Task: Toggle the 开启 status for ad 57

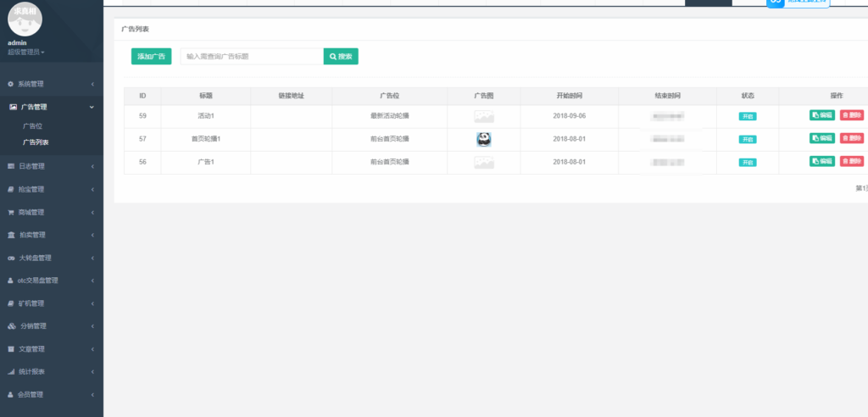Action: pos(748,139)
